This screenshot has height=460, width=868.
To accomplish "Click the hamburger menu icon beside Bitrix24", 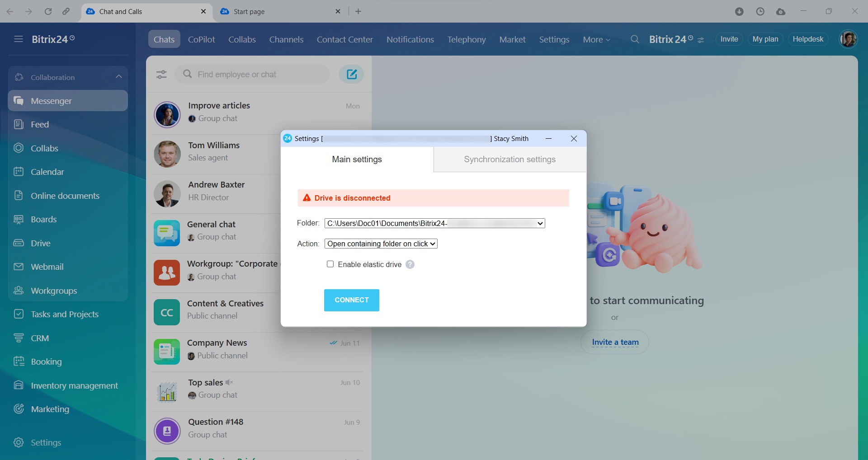I will click(x=19, y=39).
